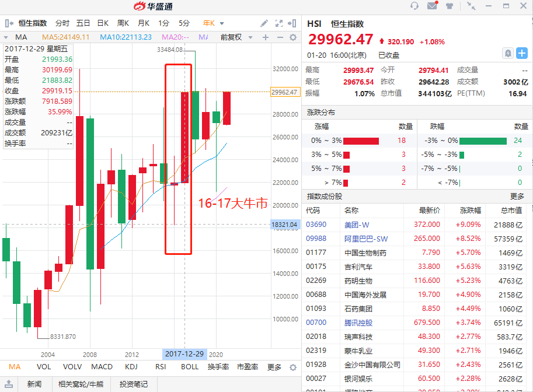Select the VOL indicator tab
533x392 pixels.
(x=44, y=367)
